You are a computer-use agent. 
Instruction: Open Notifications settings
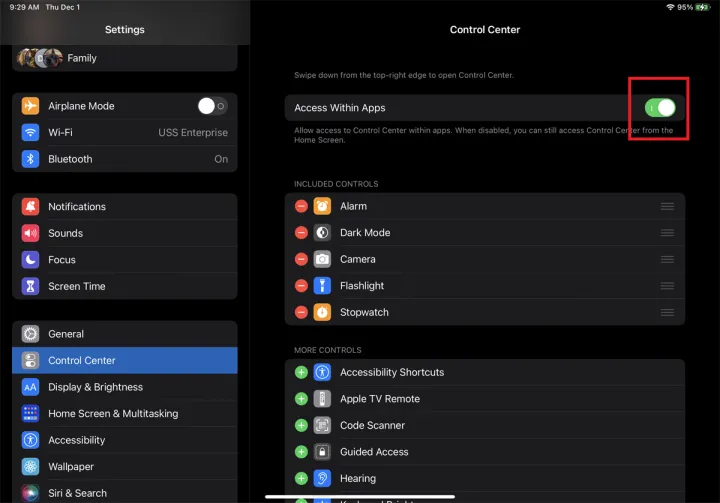coord(125,207)
